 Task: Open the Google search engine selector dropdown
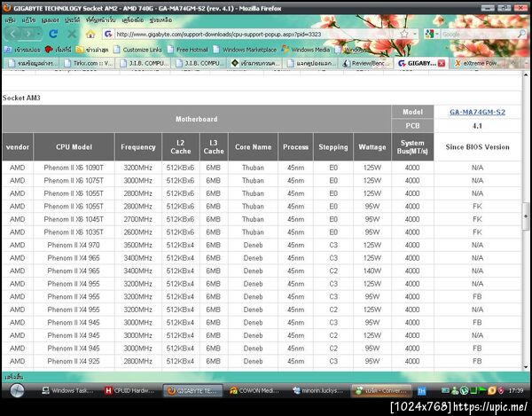pos(431,34)
